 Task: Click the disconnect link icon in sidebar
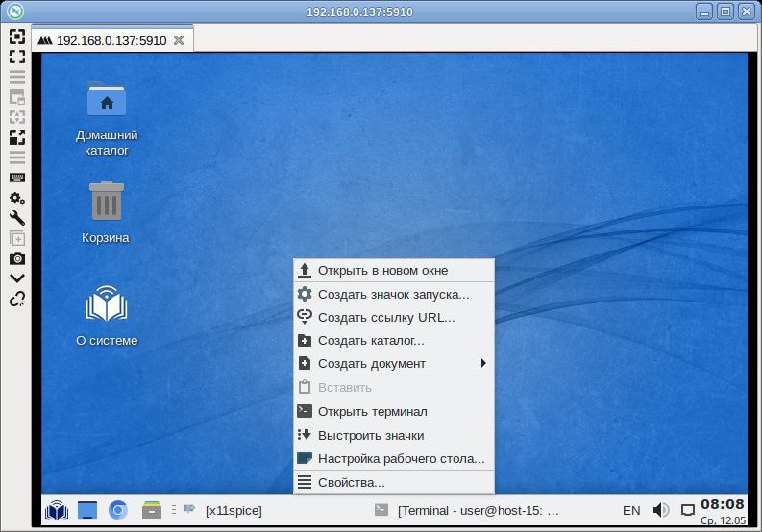pyautogui.click(x=17, y=299)
